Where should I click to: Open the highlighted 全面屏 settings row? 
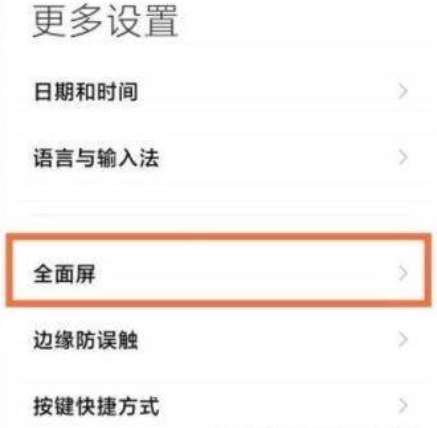[x=218, y=273]
